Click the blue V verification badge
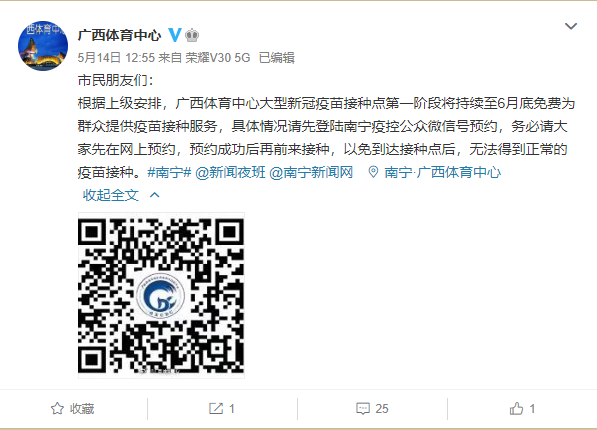 [x=174, y=35]
